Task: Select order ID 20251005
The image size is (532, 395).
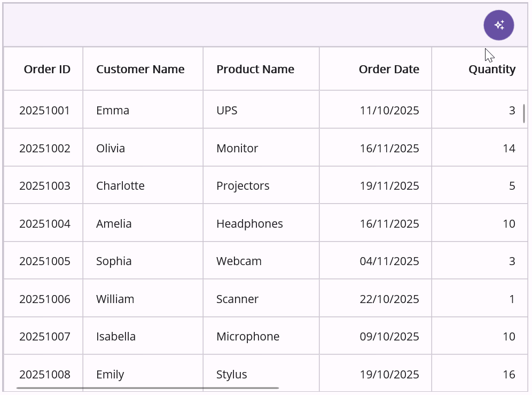Action: (45, 261)
